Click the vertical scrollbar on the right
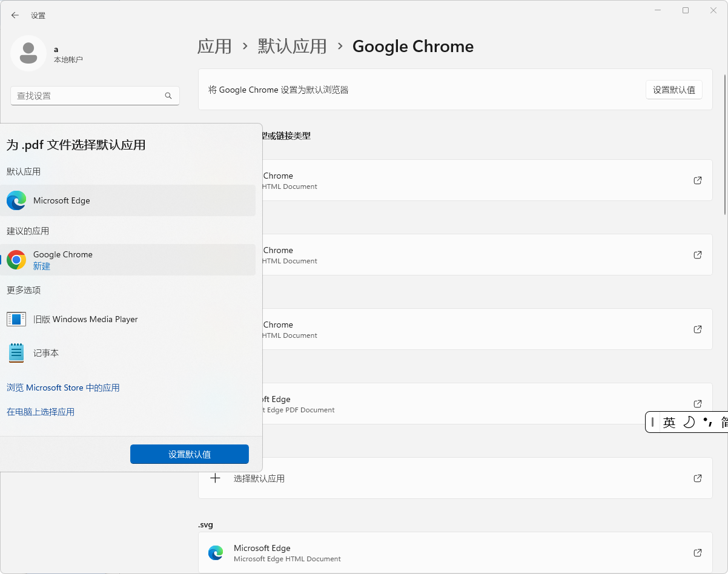Viewport: 728px width, 574px height. tap(726, 144)
